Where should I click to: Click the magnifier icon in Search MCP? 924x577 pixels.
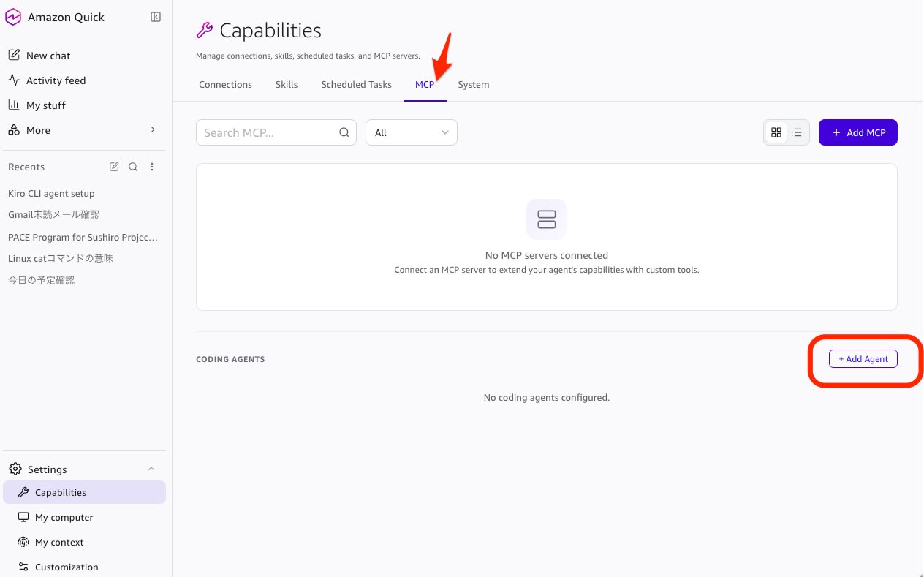[344, 132]
